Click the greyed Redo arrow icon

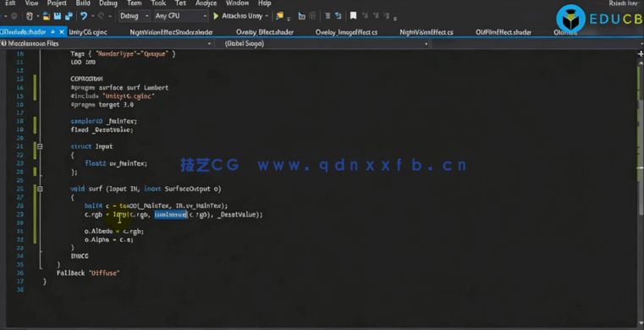pos(101,16)
